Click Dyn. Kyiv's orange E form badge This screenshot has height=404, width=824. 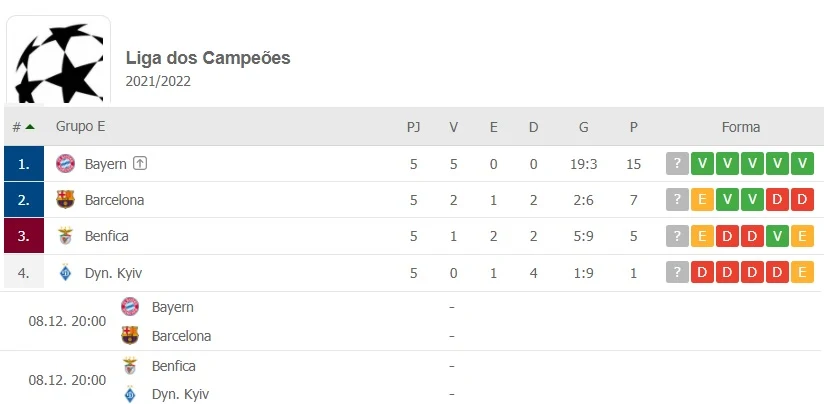coord(802,272)
